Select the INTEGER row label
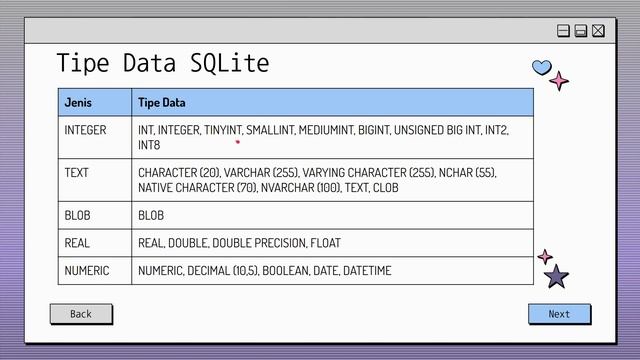The width and height of the screenshot is (640, 360). tap(85, 130)
